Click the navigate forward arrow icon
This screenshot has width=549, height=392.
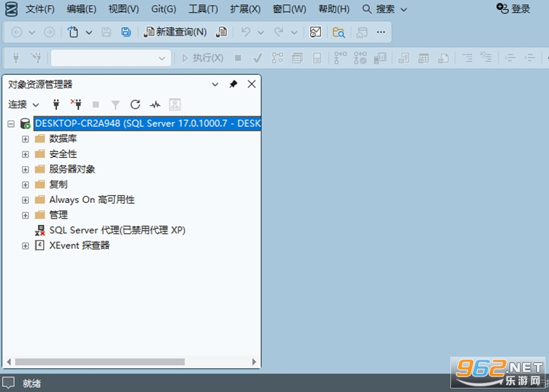coord(49,32)
